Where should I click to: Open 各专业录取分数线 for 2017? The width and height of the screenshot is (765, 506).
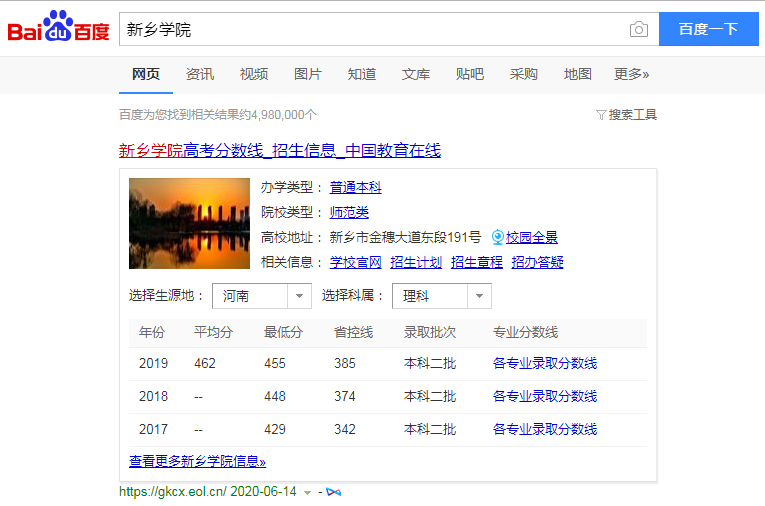[x=545, y=429]
